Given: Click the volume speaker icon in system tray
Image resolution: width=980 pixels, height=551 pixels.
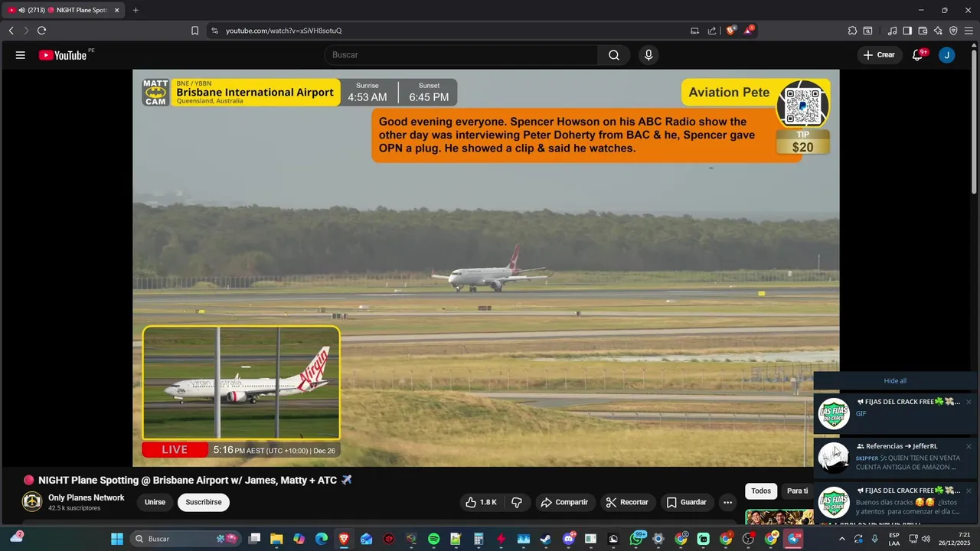Looking at the screenshot, I should 926,539.
